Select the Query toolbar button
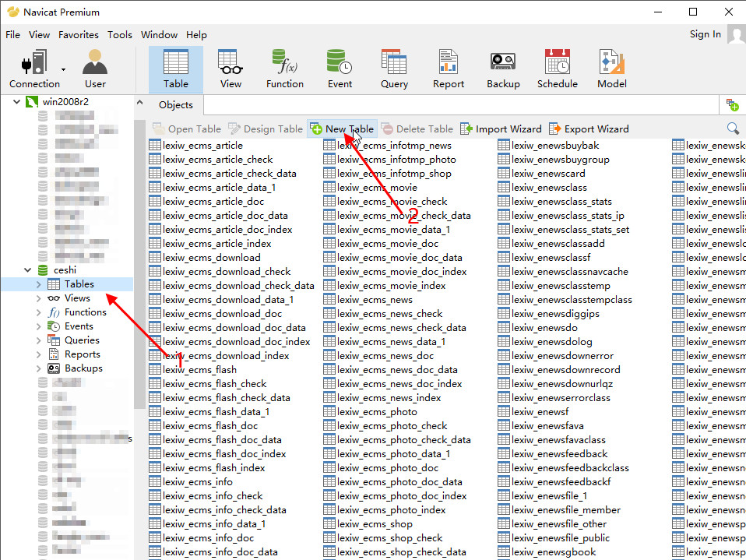Viewport: 746px width, 560px height. [394, 69]
